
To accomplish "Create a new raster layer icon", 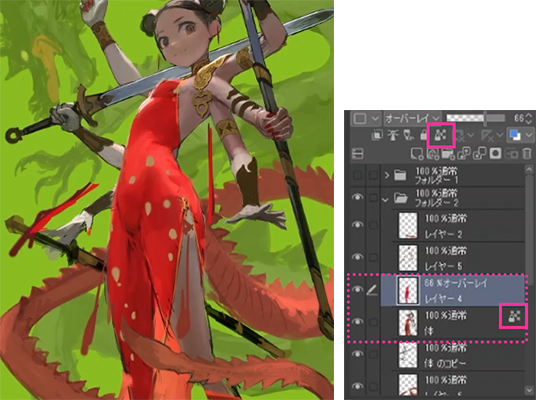I will click(x=417, y=154).
